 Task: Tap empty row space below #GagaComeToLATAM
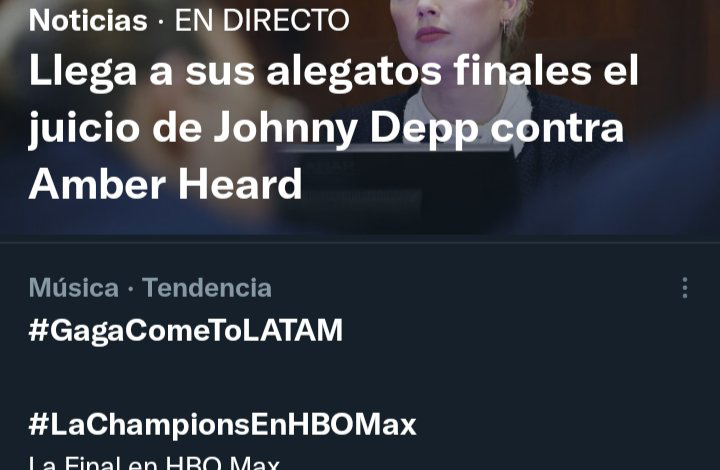[360, 372]
